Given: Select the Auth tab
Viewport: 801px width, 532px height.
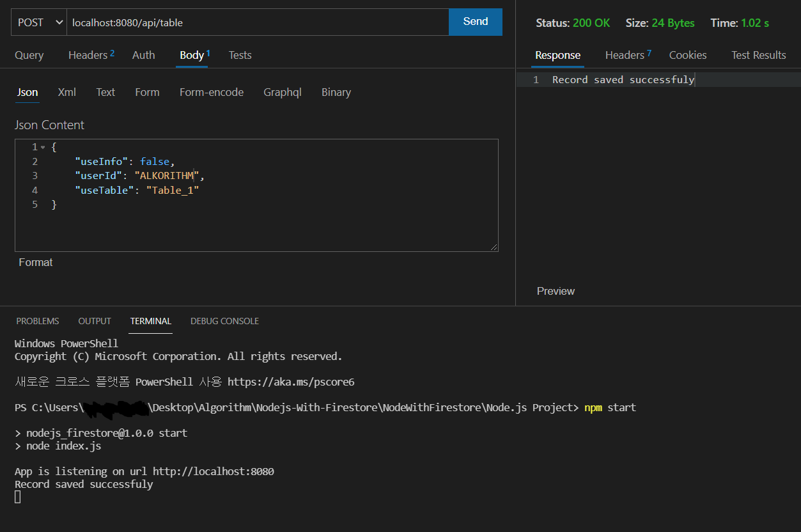Looking at the screenshot, I should pos(143,55).
